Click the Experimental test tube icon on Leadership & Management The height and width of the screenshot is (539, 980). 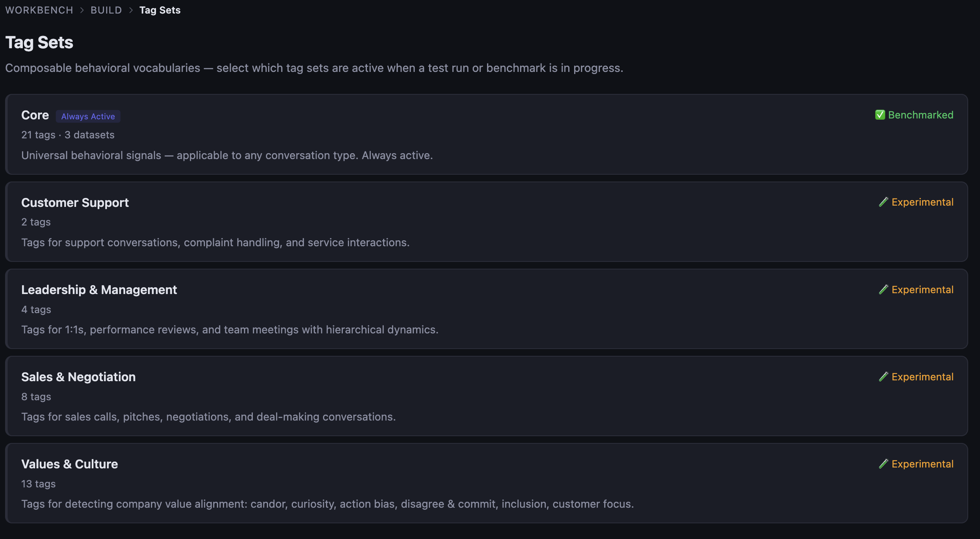(884, 289)
